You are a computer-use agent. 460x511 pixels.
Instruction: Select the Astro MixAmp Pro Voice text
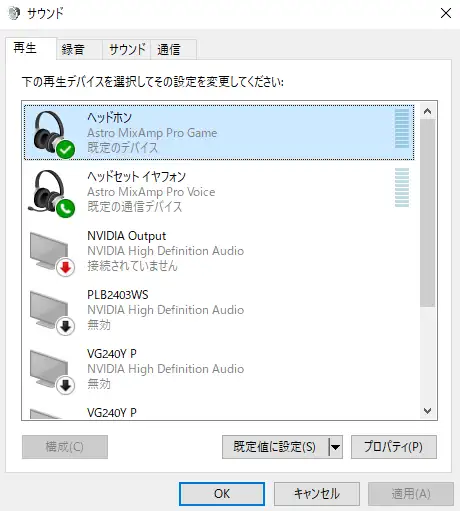click(151, 192)
